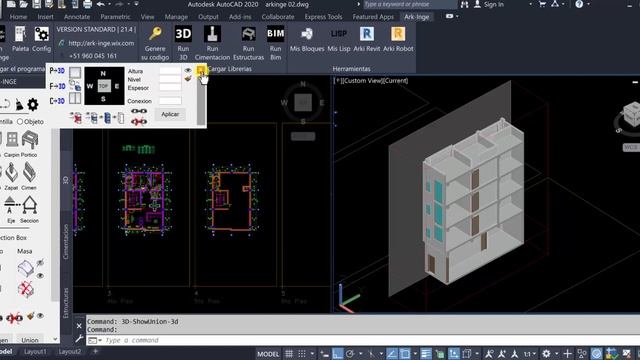Click the popup panel vertical scrollbar
Screen dimensions: 640x360
pos(201,102)
